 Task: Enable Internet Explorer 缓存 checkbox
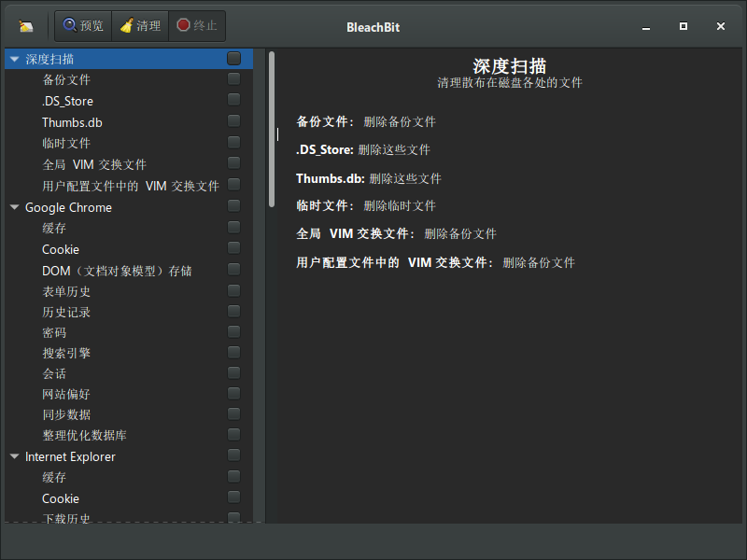(234, 477)
